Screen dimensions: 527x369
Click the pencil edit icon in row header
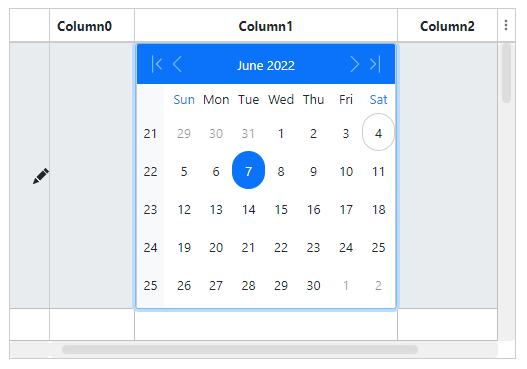coord(41,176)
